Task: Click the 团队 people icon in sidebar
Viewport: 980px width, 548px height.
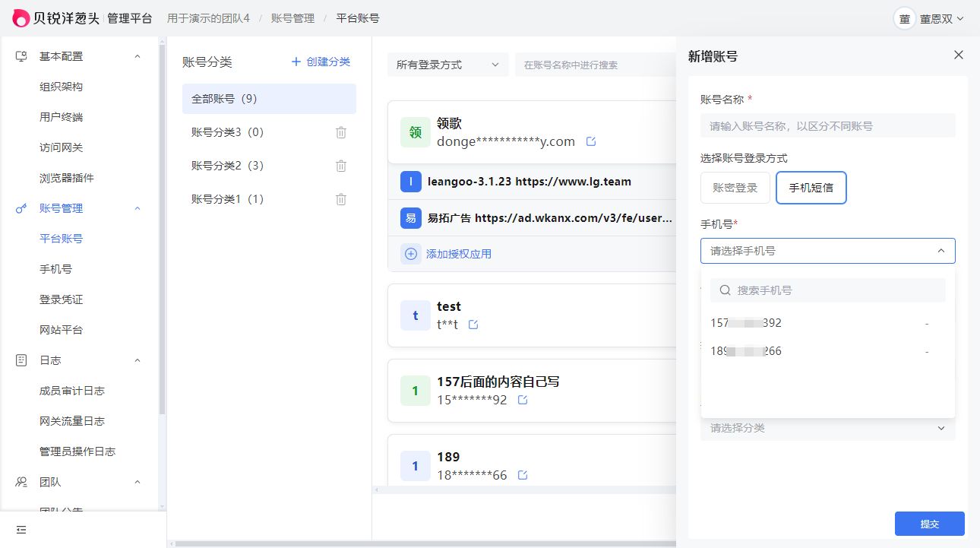Action: click(21, 482)
